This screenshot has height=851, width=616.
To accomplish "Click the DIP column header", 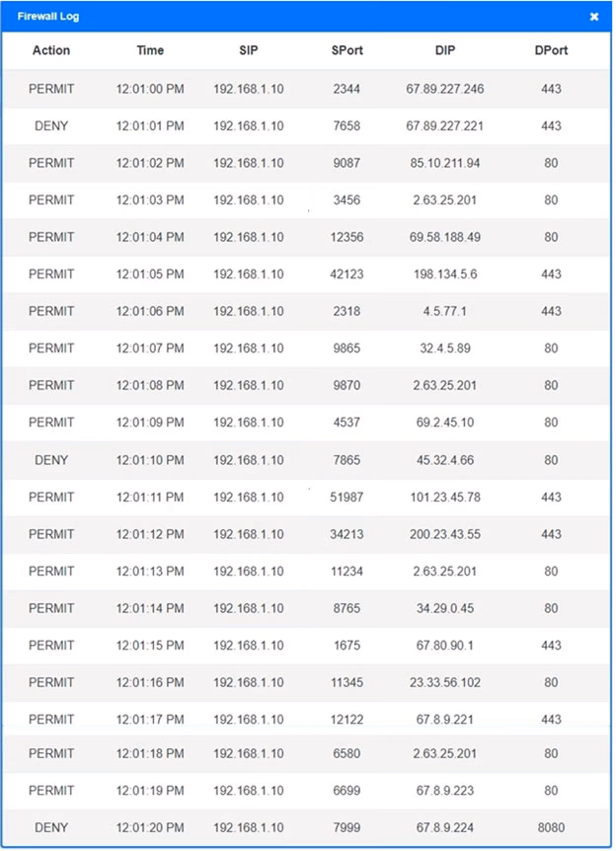I will tap(444, 50).
